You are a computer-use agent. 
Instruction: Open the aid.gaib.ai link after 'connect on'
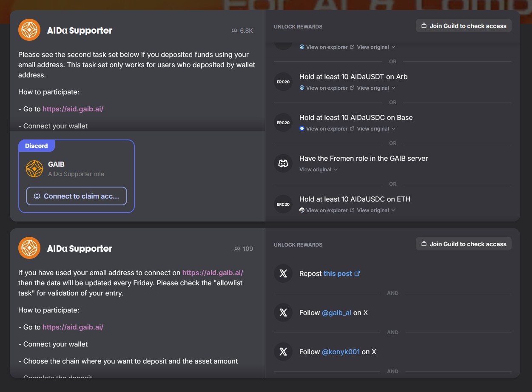coord(213,273)
